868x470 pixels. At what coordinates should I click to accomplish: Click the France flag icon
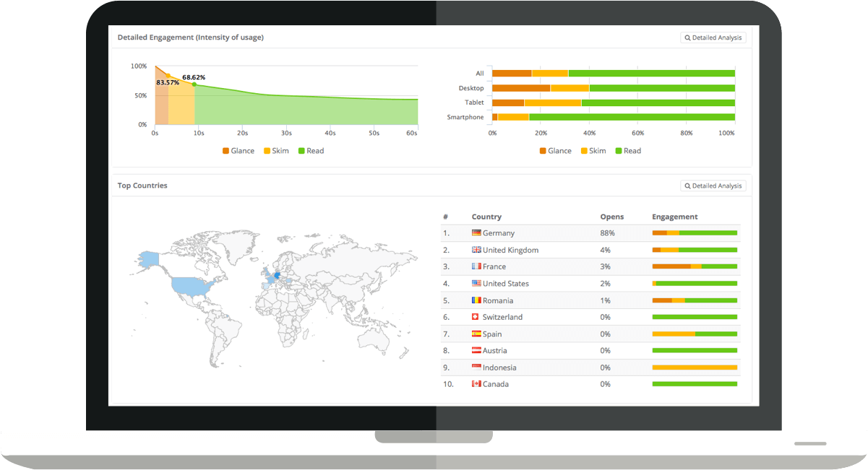(476, 266)
